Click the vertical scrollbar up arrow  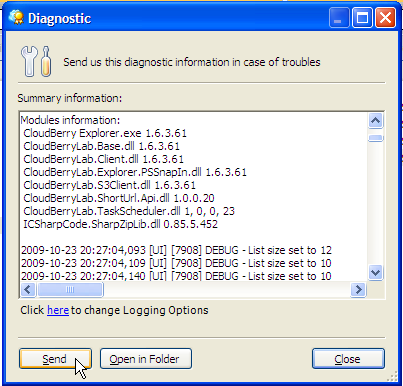coord(376,121)
